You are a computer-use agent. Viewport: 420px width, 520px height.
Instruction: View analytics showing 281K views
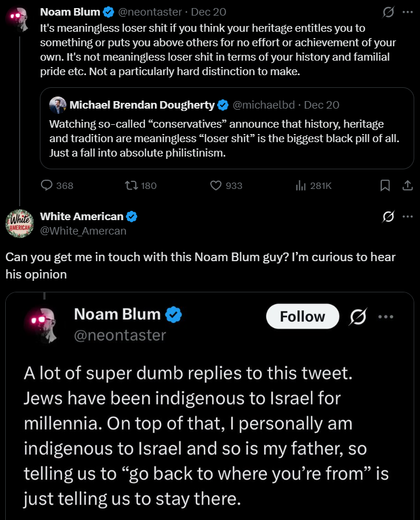point(300,185)
